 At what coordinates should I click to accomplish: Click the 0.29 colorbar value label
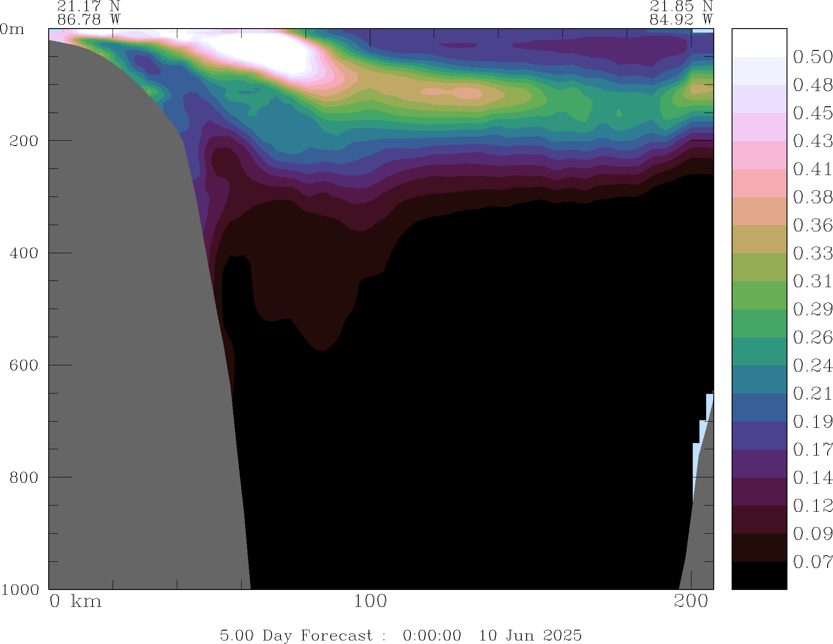pyautogui.click(x=812, y=309)
